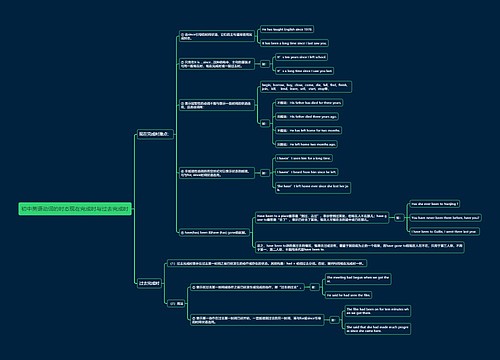This screenshot has height=360, width=500.
Task: Click 'She said that she had made much progress' node
Action: [x=378, y=329]
